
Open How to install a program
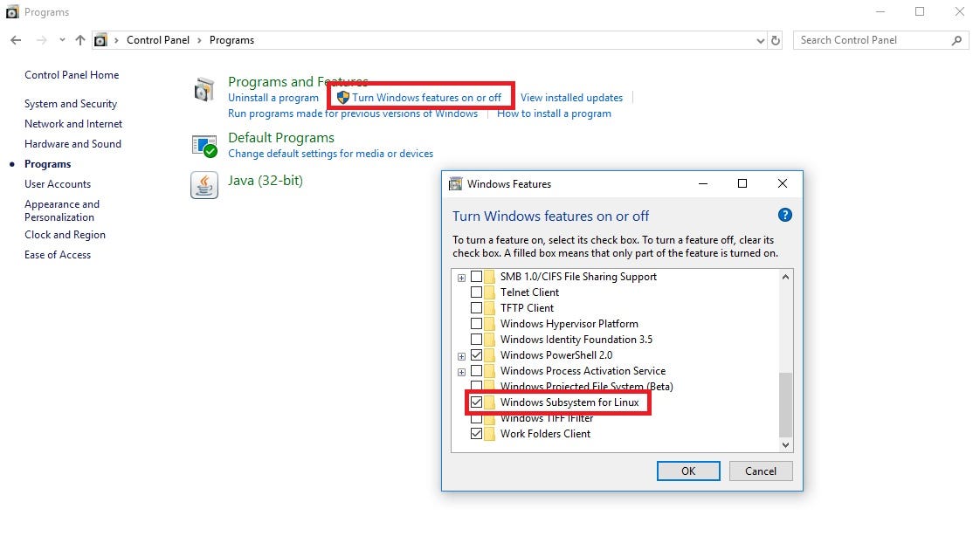tap(554, 113)
